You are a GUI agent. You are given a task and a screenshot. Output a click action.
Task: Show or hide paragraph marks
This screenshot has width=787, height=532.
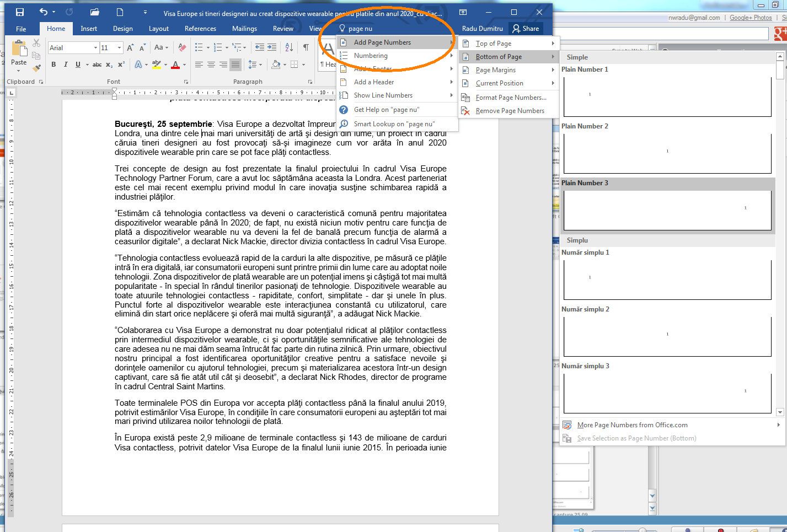tap(306, 47)
